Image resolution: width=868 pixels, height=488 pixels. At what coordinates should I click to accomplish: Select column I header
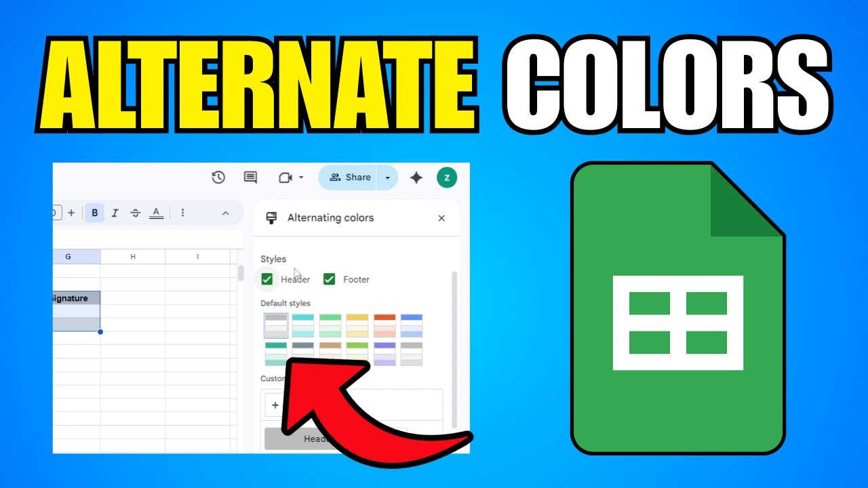tap(197, 257)
